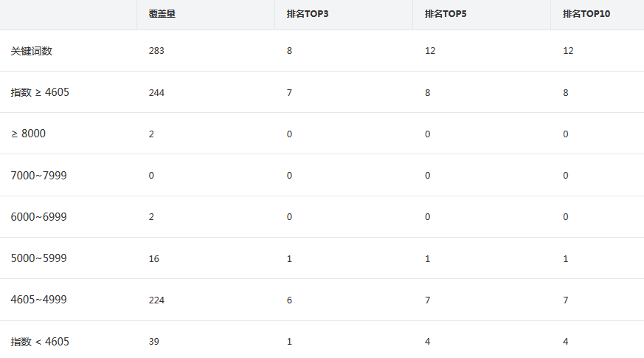Click the ≥ 8000 row label
Viewport: 644px width, 358px height.
coord(28,134)
